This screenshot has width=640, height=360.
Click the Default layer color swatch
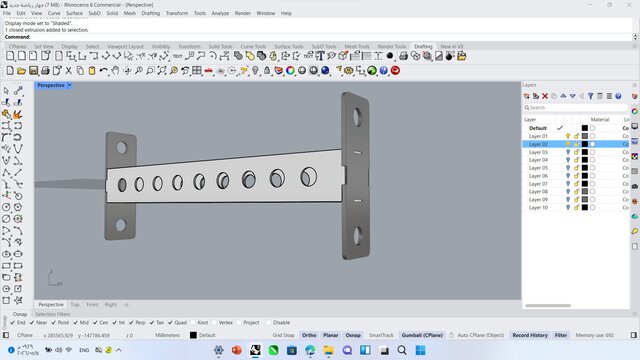[585, 128]
